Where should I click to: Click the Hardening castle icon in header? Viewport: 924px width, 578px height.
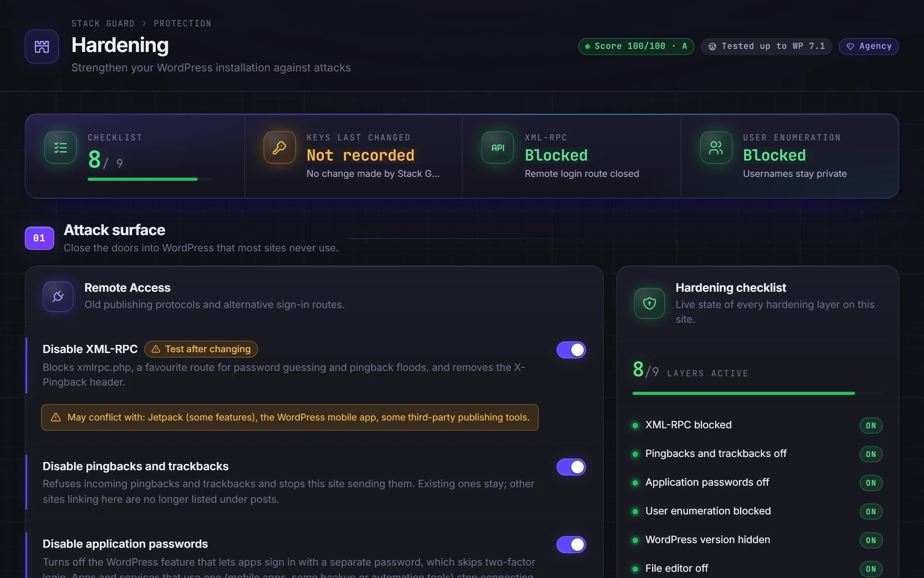(x=42, y=47)
